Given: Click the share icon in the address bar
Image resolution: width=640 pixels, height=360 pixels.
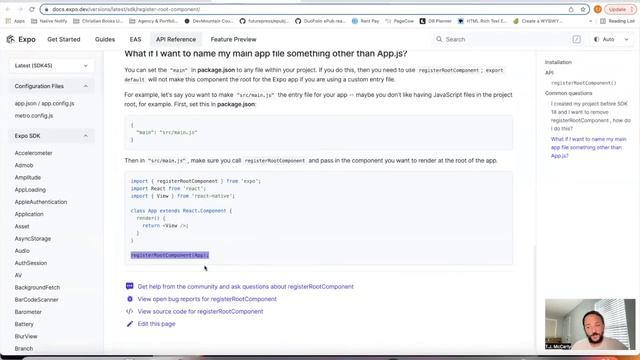Looking at the screenshot, I should click(x=571, y=9).
